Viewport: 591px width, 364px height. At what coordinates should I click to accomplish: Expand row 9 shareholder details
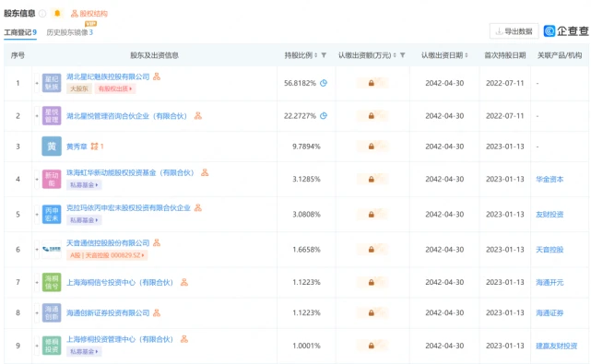point(37,346)
